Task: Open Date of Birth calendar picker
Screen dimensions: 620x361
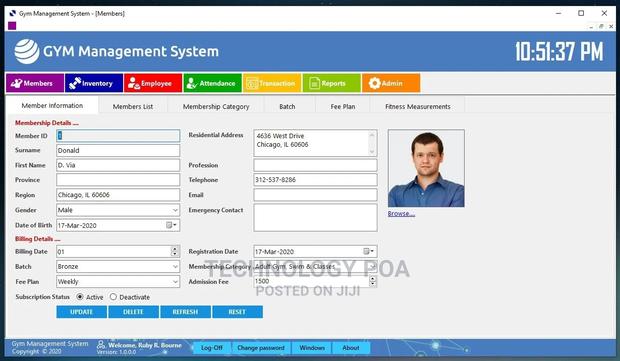Action: click(172, 225)
